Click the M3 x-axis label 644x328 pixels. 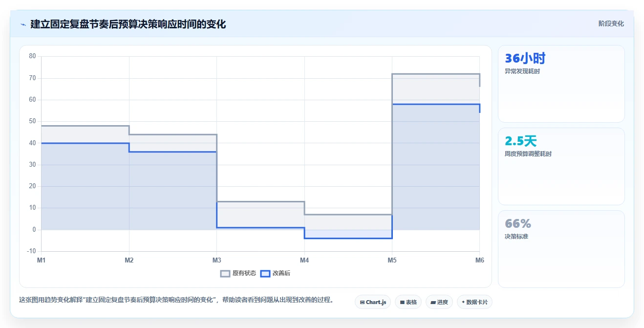(x=216, y=260)
